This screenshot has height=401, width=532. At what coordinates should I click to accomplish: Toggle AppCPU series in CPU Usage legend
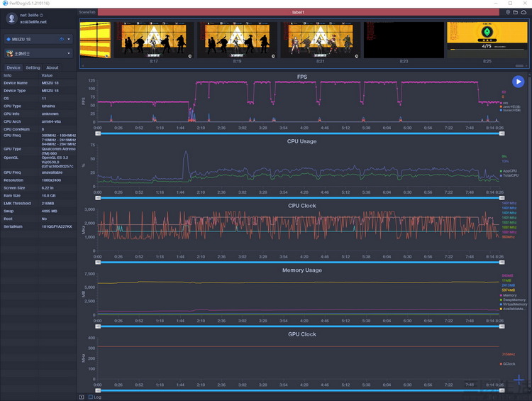click(509, 171)
